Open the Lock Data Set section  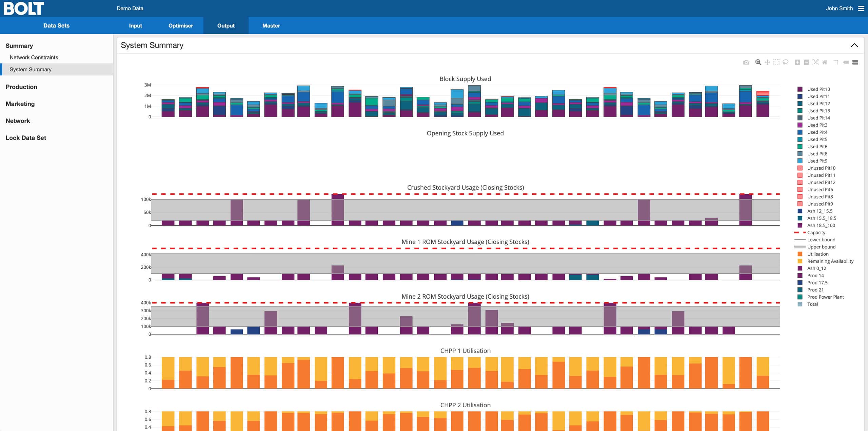click(26, 138)
